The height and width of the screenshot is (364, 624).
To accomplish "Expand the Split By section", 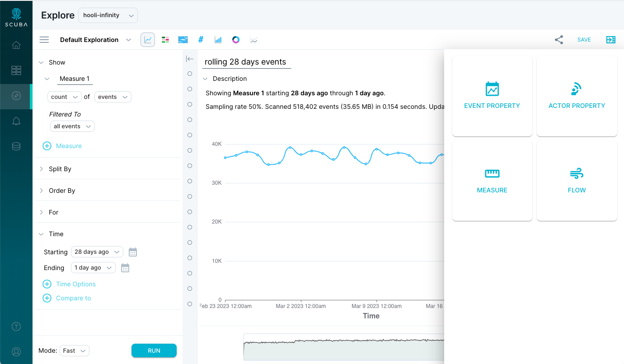I will point(41,168).
